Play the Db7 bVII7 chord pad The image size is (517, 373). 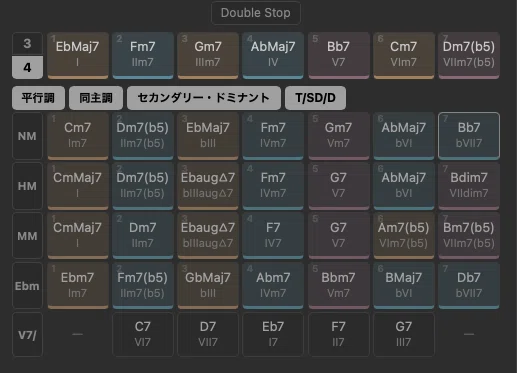(x=469, y=286)
